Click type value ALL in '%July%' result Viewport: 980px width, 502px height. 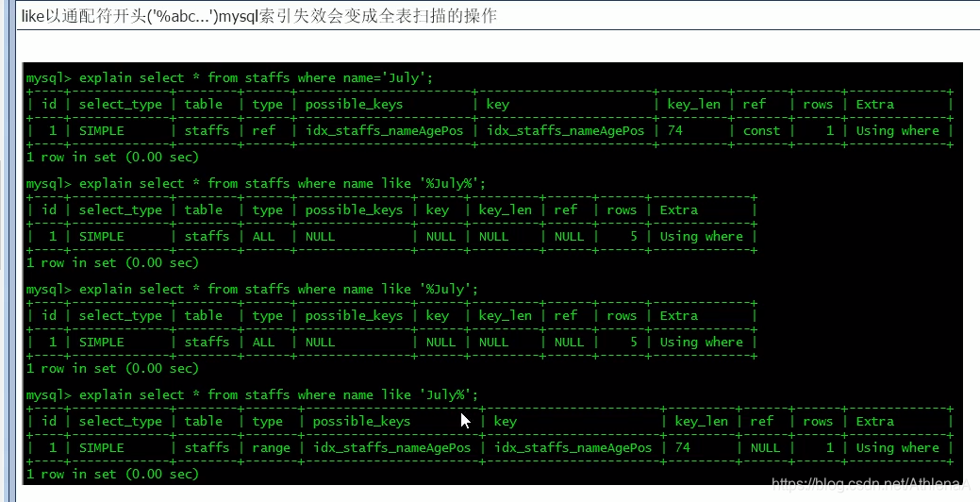264,236
